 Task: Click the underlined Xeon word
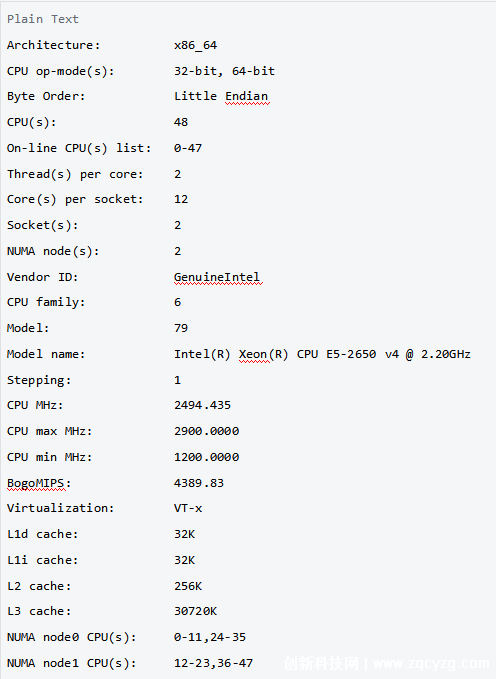(253, 354)
